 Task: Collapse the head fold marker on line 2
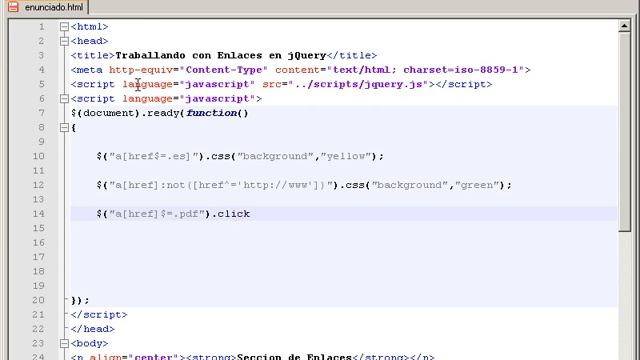(x=64, y=41)
